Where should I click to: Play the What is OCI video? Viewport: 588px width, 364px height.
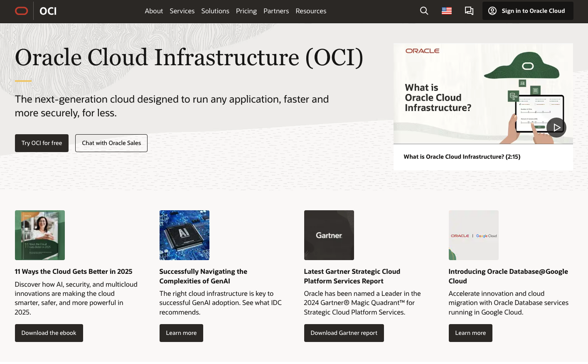[x=556, y=128]
